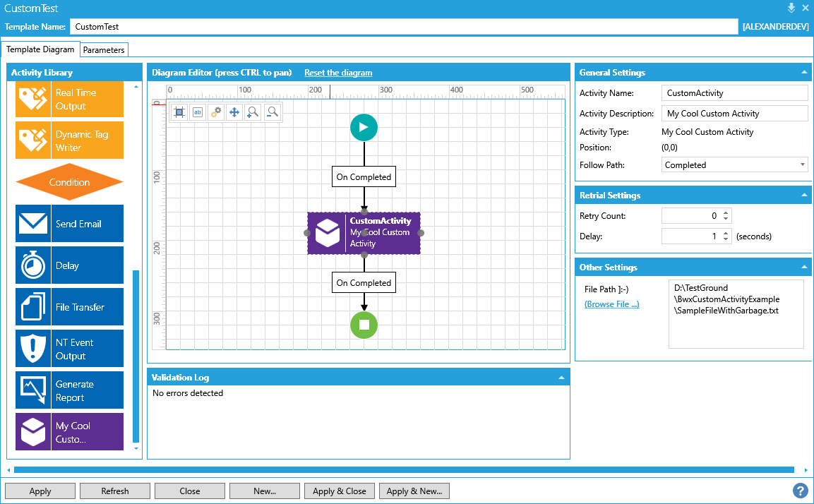Click the green stop node in diagram
Viewport: 814px width, 504px height.
(x=364, y=325)
